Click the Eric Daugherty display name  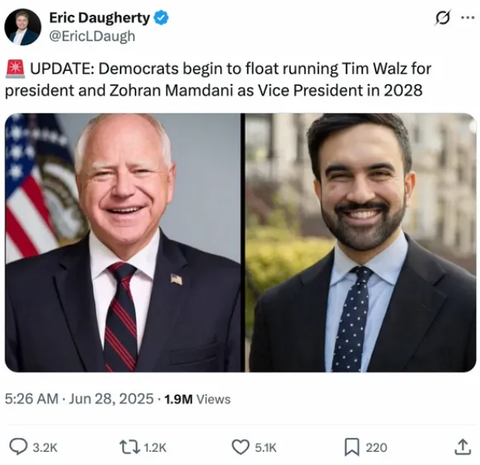coord(100,18)
